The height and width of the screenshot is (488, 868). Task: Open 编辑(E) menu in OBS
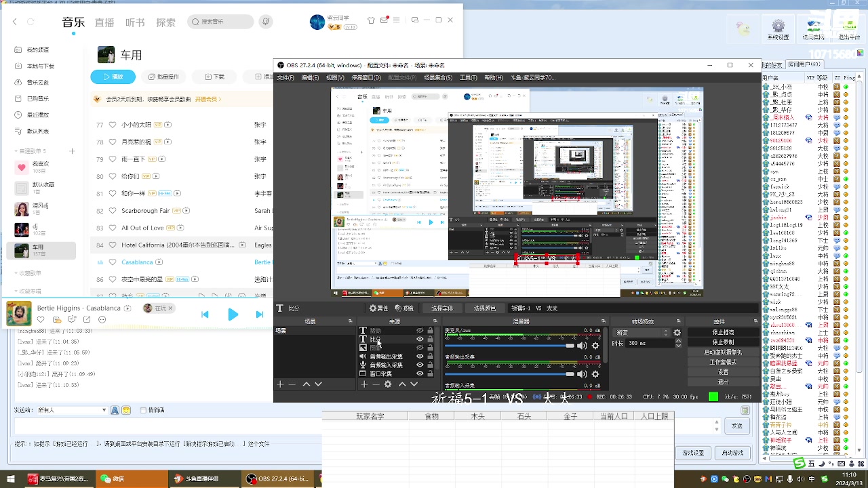310,77
